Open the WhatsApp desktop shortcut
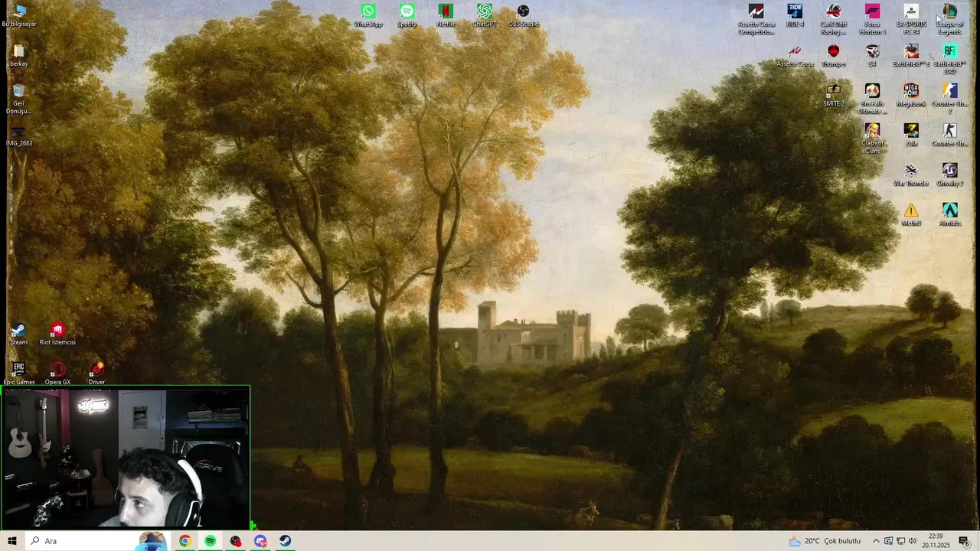 pos(368,15)
